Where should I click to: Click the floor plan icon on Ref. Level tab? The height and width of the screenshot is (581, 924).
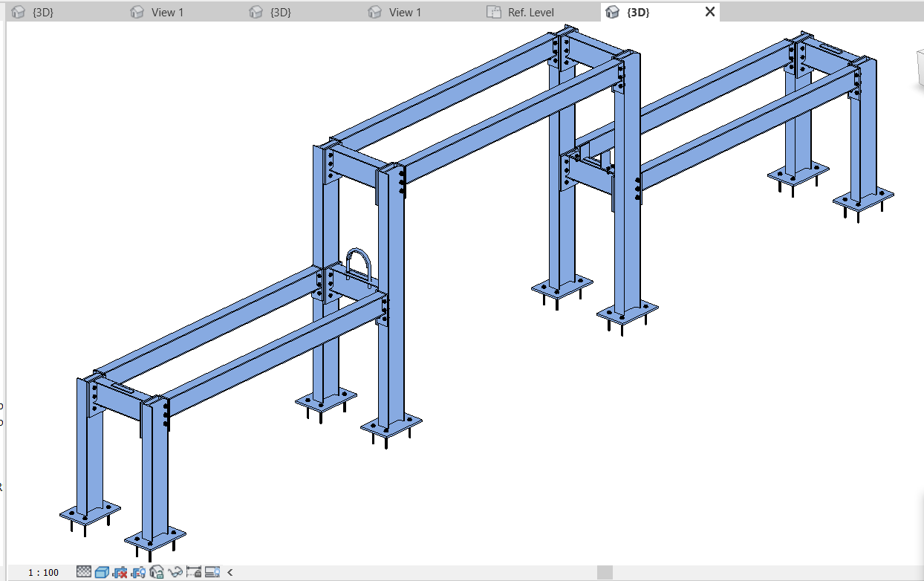pos(493,12)
